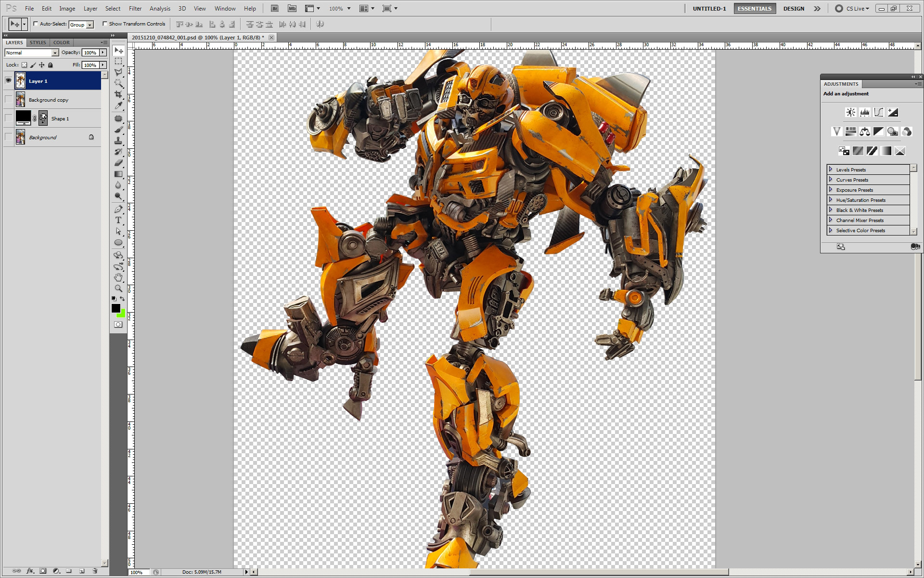The image size is (924, 578).
Task: Hide Layer 1 with its eye icon
Action: pos(8,80)
